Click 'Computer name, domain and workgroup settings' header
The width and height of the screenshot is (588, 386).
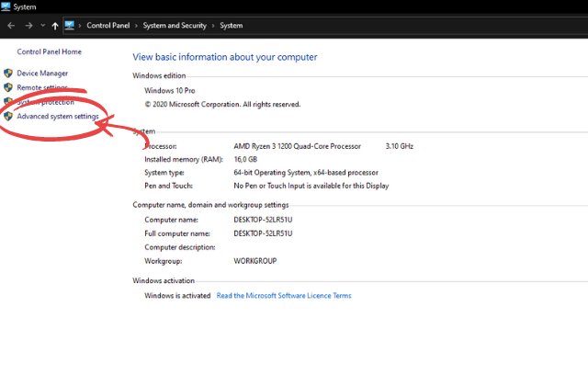pyautogui.click(x=210, y=205)
